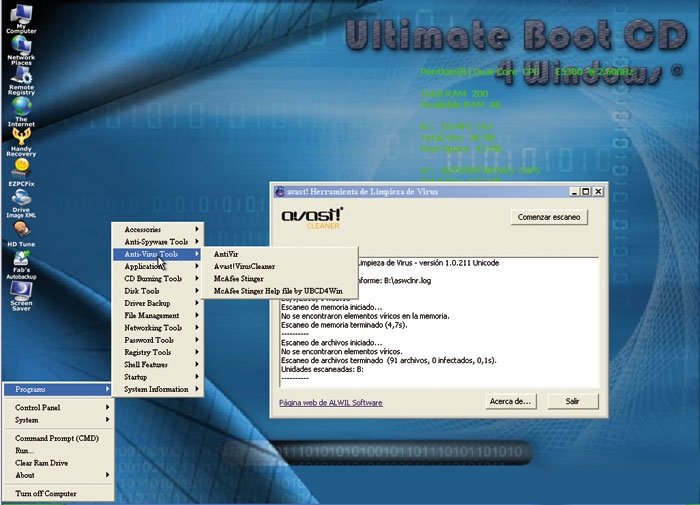Image resolution: width=700 pixels, height=505 pixels.
Task: Expand the Password Tools submenu
Action: click(x=158, y=340)
